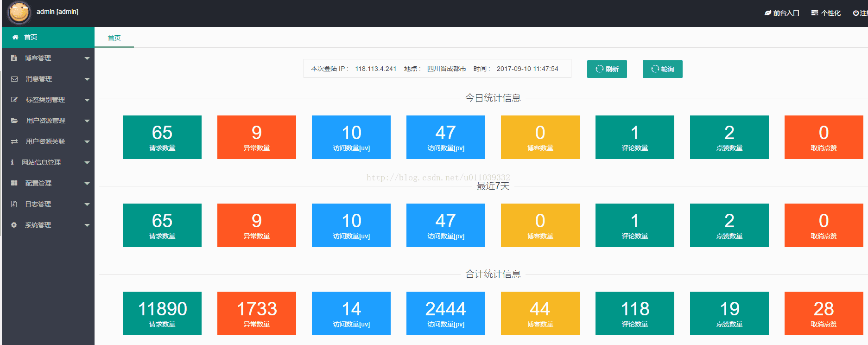Click today's 0 博客数量 card
This screenshot has height=345, width=868.
(x=540, y=137)
